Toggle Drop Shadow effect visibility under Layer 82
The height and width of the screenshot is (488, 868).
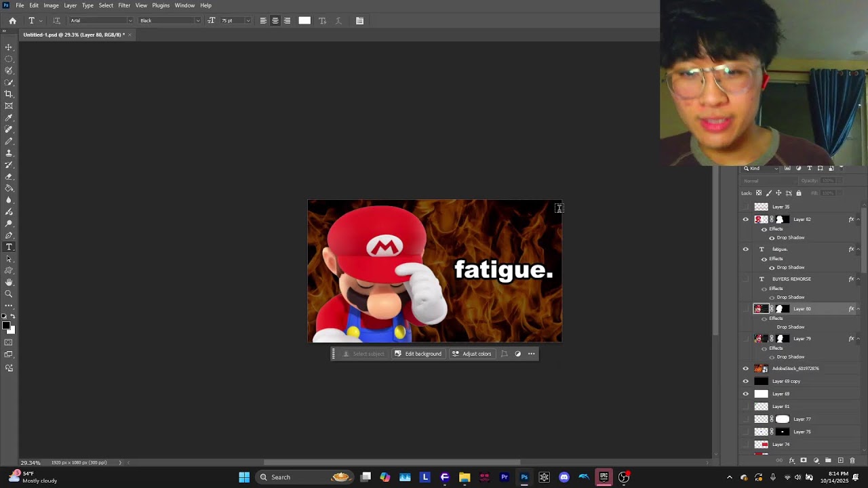772,238
